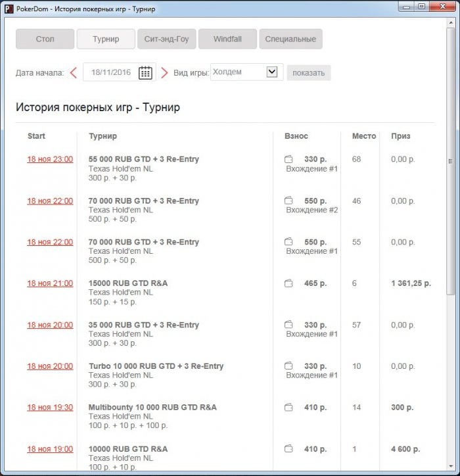Screen dimensions: 460x476
Task: Click the 1 361,25 р. prize value
Action: pos(411,283)
